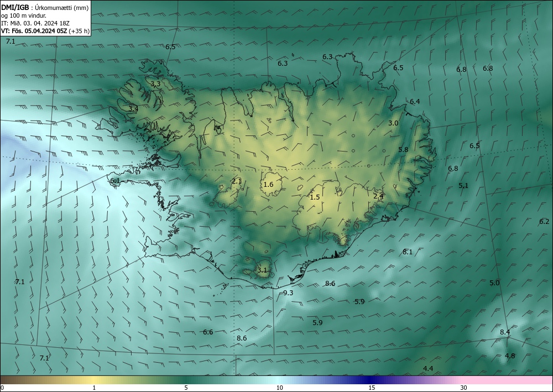Click the color scale label 0
The image size is (553, 392).
point(2,388)
